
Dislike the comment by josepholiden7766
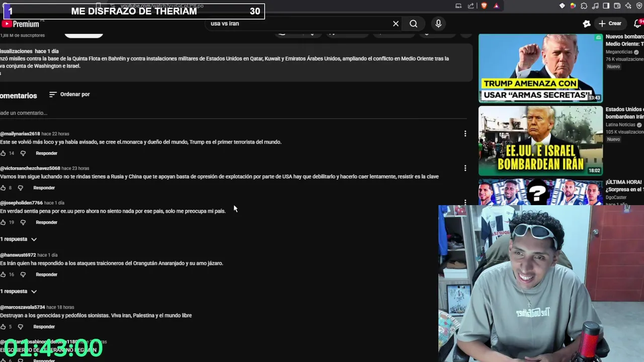(23, 222)
